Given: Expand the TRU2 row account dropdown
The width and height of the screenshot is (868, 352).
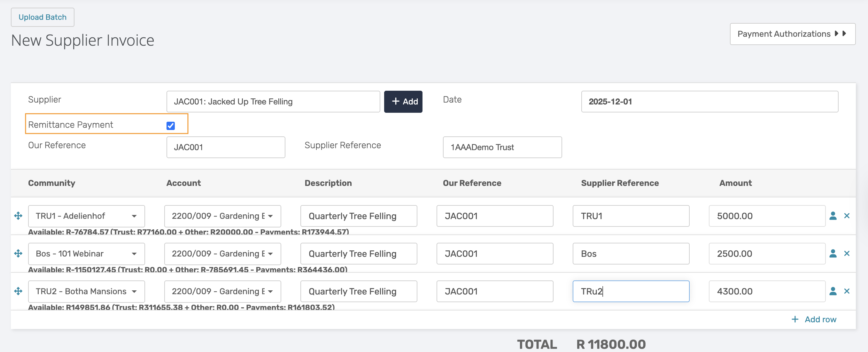Looking at the screenshot, I should click(x=222, y=291).
